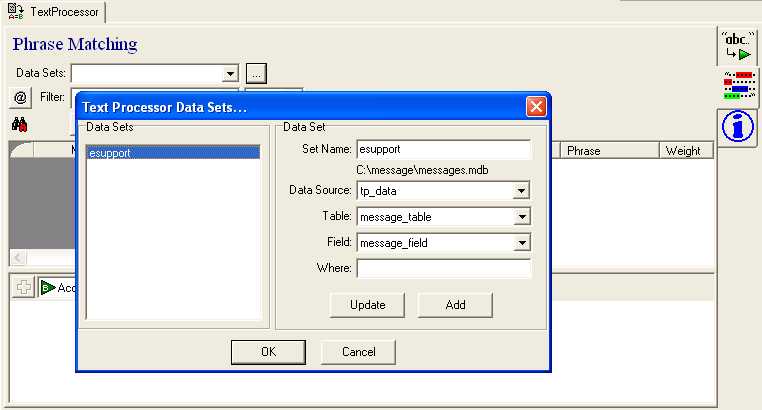Select the colored bars side tab icon
The height and width of the screenshot is (410, 762).
(x=736, y=88)
